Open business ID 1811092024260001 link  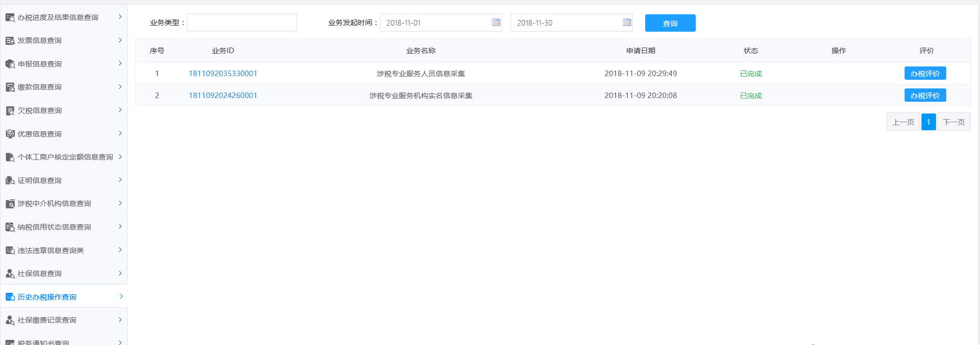coord(223,96)
